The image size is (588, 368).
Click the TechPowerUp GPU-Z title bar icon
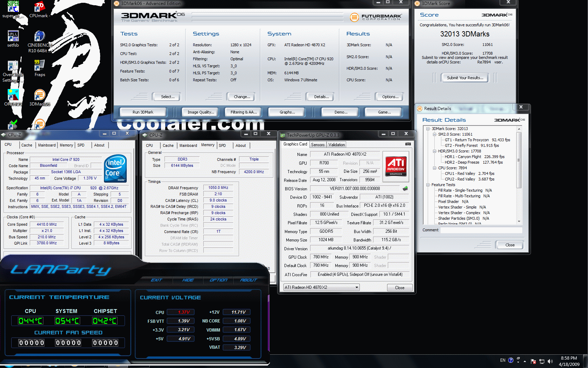pos(282,135)
